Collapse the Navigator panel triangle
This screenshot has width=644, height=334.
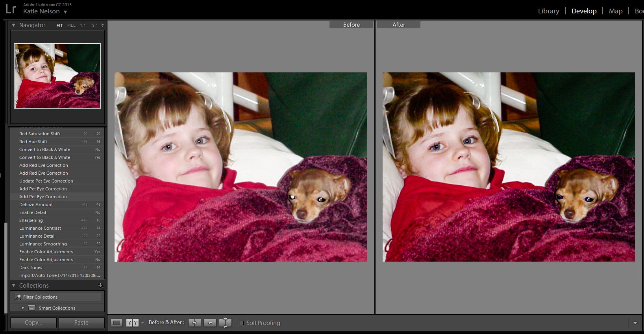click(13, 25)
